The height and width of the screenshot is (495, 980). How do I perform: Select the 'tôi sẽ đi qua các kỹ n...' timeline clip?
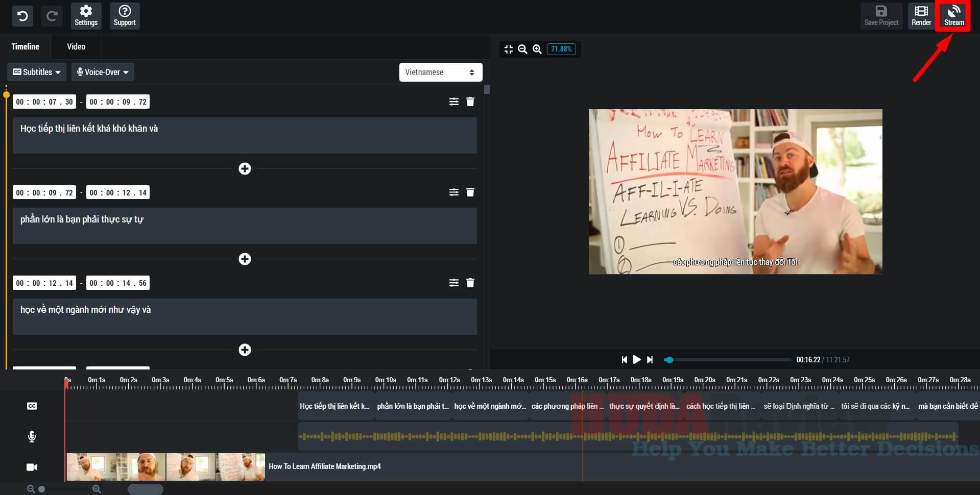tap(877, 406)
